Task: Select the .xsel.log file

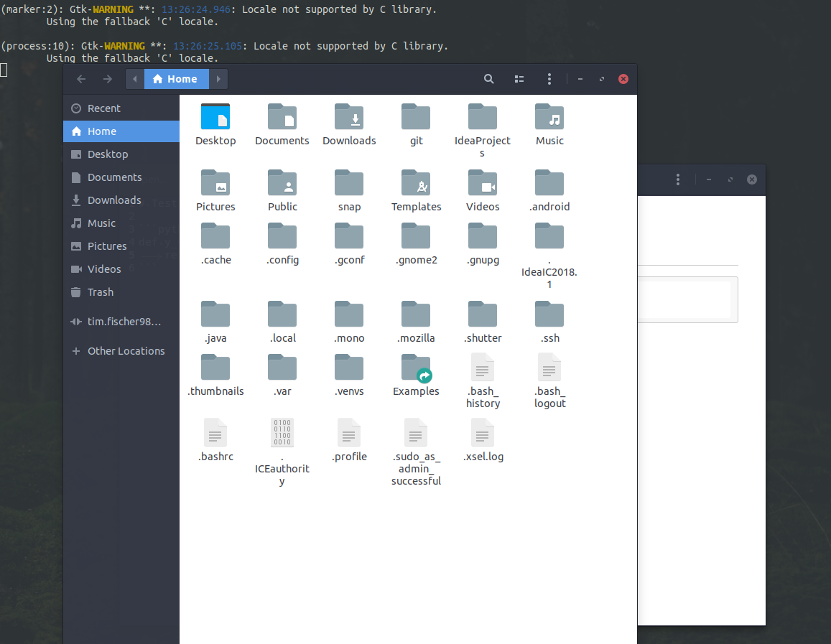Action: [482, 433]
